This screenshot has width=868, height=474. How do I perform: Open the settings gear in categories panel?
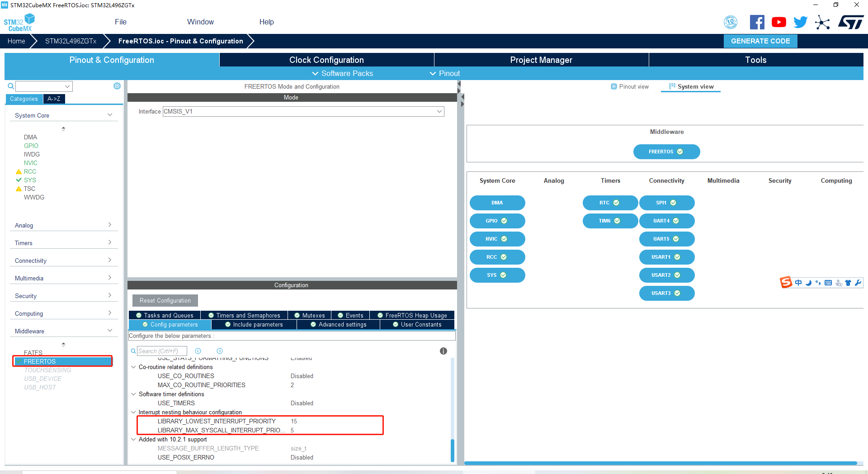117,86
